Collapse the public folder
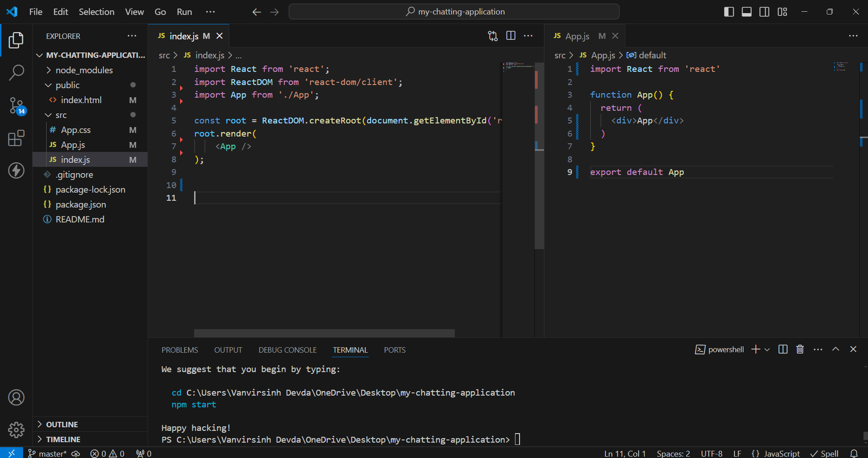Image resolution: width=868 pixels, height=458 pixels. 90,85
